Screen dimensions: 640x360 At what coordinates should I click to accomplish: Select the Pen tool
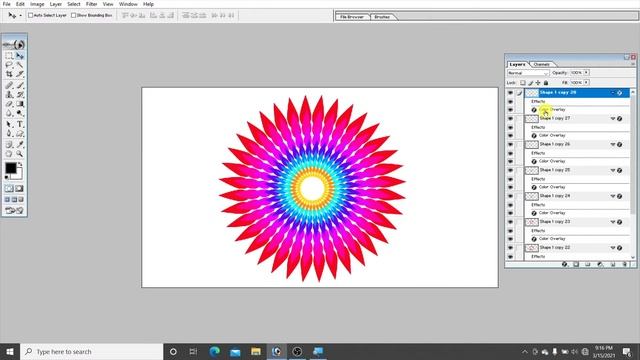(9, 133)
